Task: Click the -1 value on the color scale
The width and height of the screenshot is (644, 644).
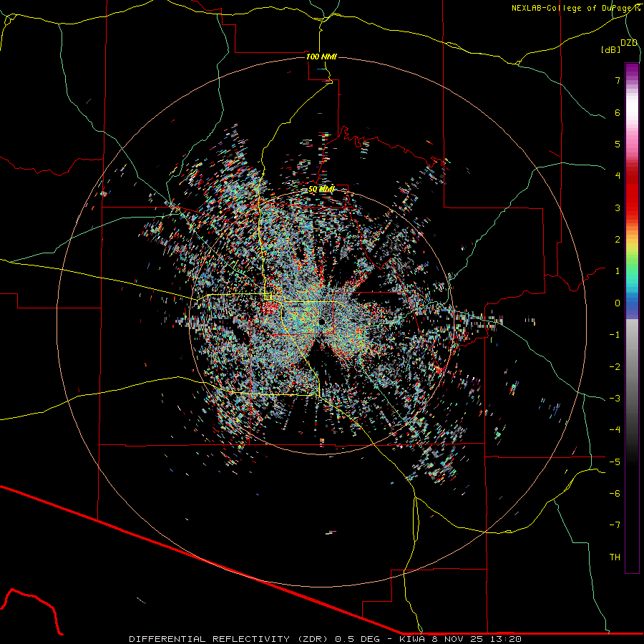Action: coord(615,335)
